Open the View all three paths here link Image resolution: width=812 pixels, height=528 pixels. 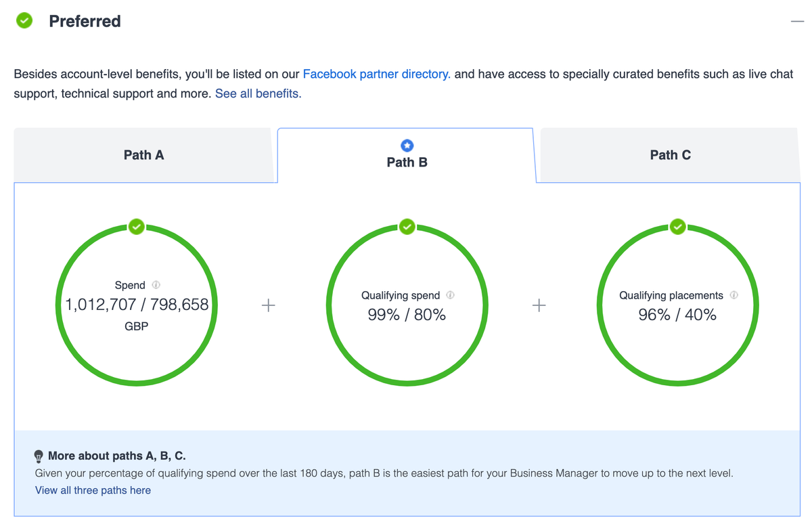click(93, 490)
